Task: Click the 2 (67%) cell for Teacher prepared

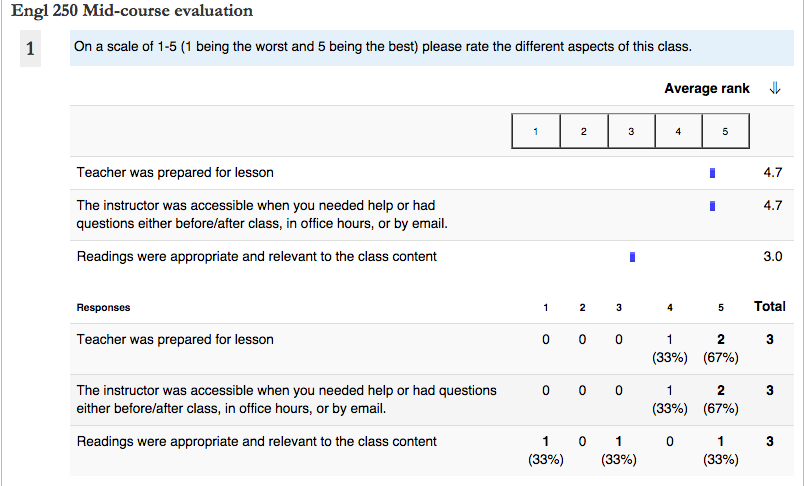Action: coord(721,348)
